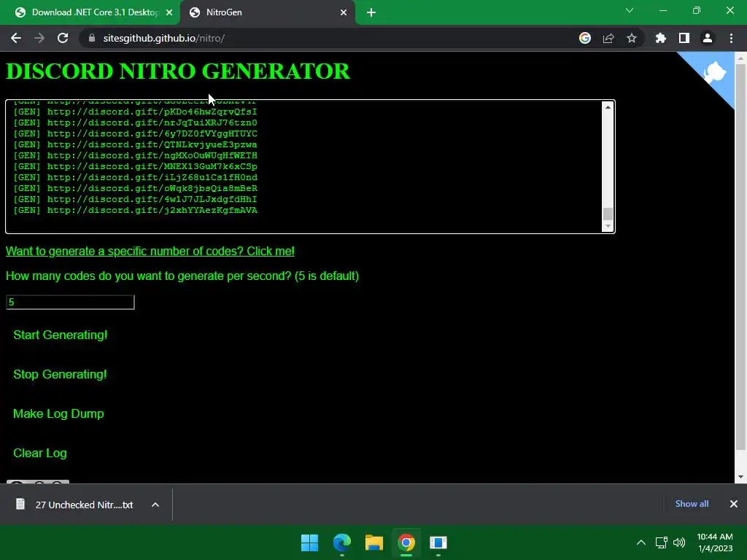Open downloaded 27 Unchecked Nitr....txt file

tap(75, 505)
